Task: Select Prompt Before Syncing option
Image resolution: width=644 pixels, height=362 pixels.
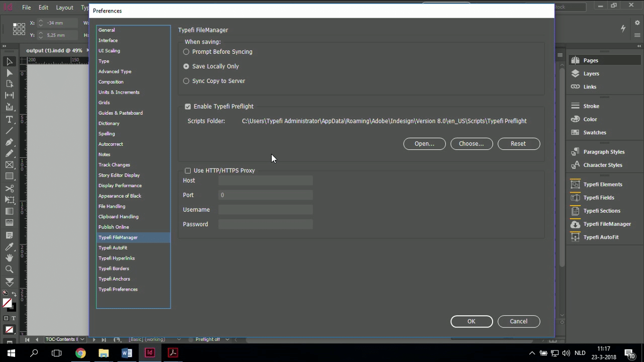Action: [x=186, y=52]
